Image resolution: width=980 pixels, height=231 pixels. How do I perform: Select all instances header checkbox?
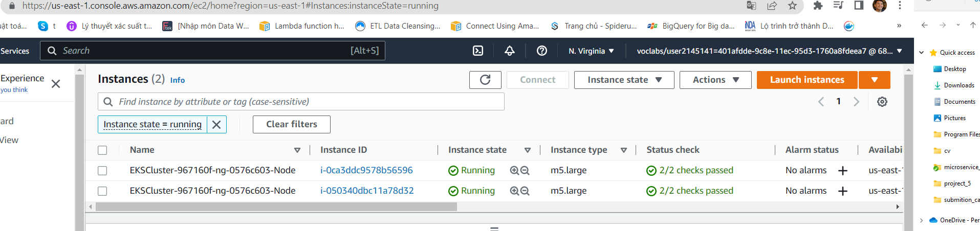pos(102,150)
